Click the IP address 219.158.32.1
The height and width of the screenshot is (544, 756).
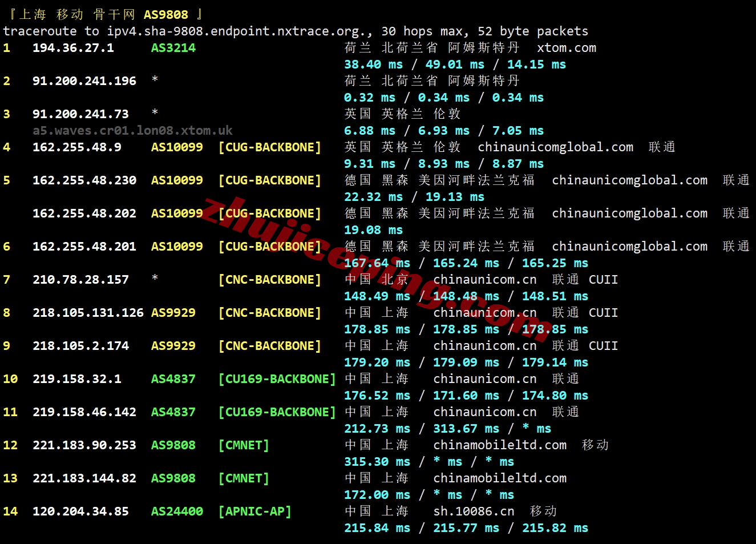coord(76,379)
